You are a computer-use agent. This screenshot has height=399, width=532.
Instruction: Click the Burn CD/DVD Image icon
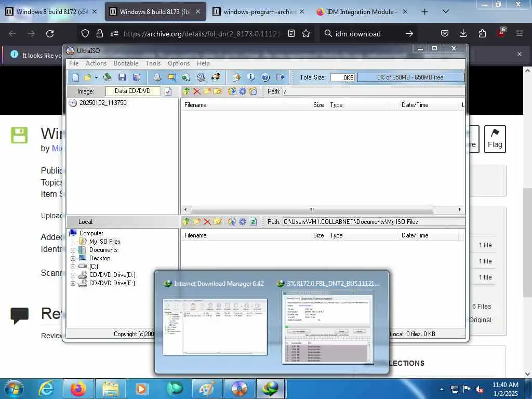[x=216, y=77]
